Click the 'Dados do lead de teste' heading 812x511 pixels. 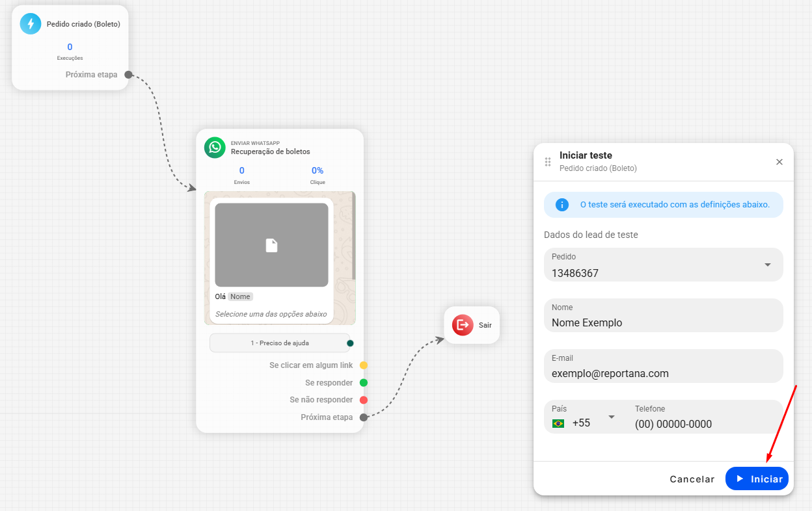(591, 235)
